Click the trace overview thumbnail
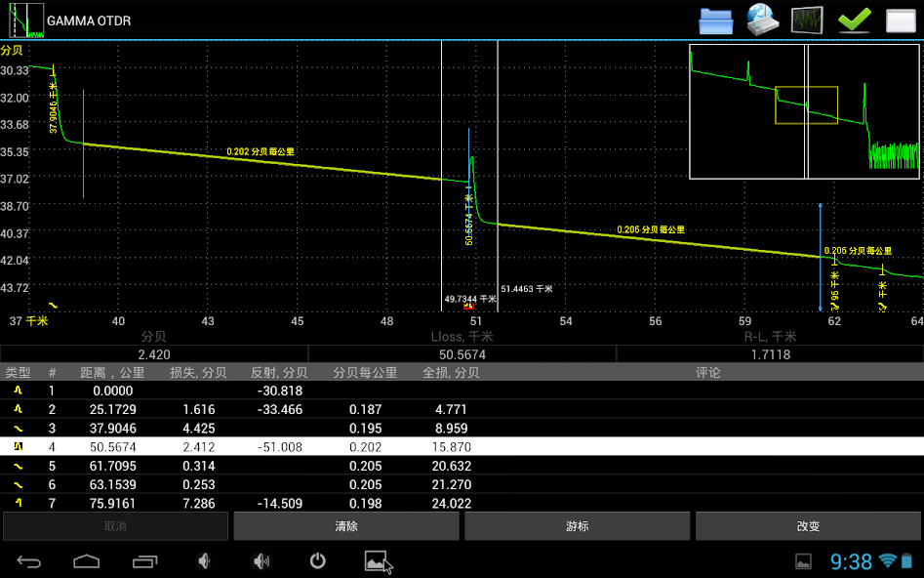Screen dimensions: 924x578 tap(804, 110)
